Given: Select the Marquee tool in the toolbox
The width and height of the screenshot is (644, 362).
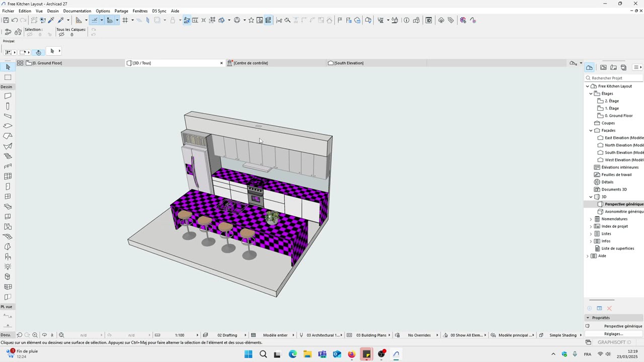Looking at the screenshot, I should [8, 77].
